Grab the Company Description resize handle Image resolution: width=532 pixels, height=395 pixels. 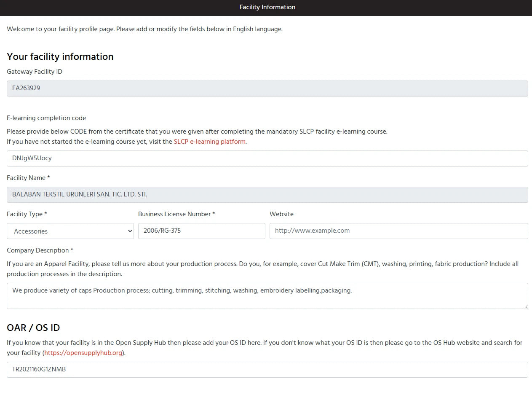click(525, 306)
